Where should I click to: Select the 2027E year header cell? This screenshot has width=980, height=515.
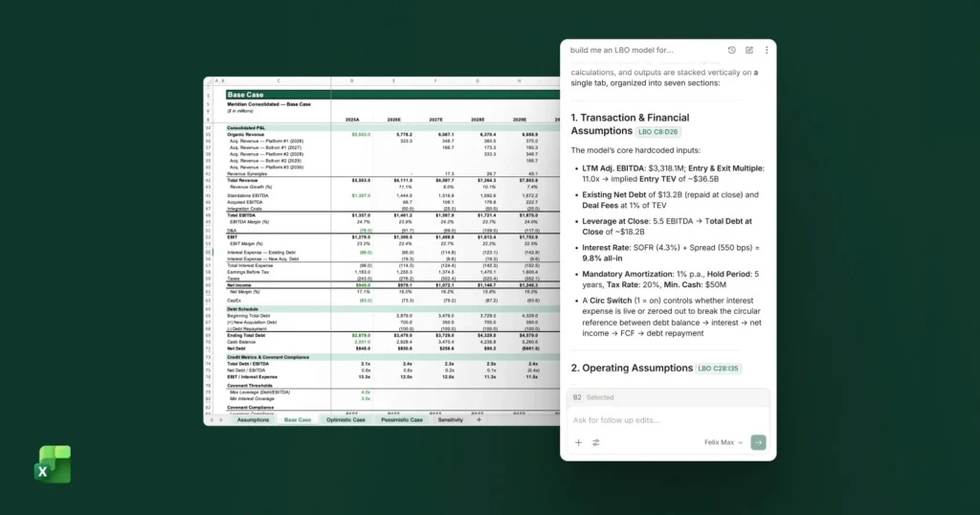[435, 120]
